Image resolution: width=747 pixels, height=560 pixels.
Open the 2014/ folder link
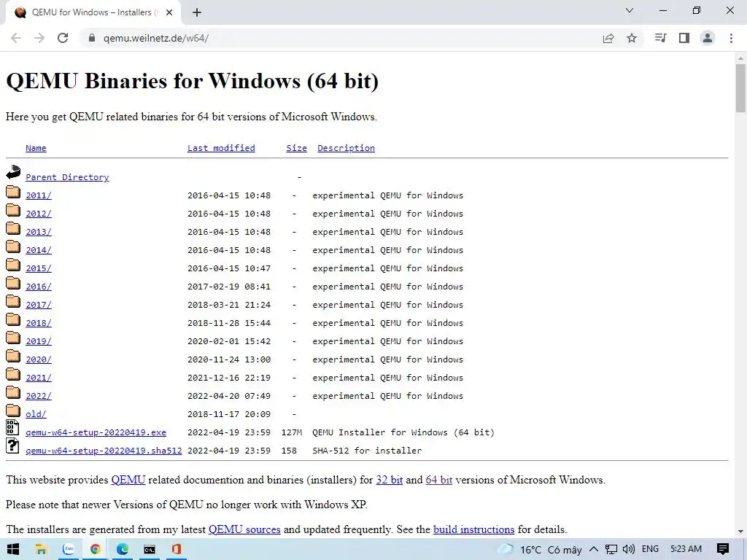click(x=39, y=250)
